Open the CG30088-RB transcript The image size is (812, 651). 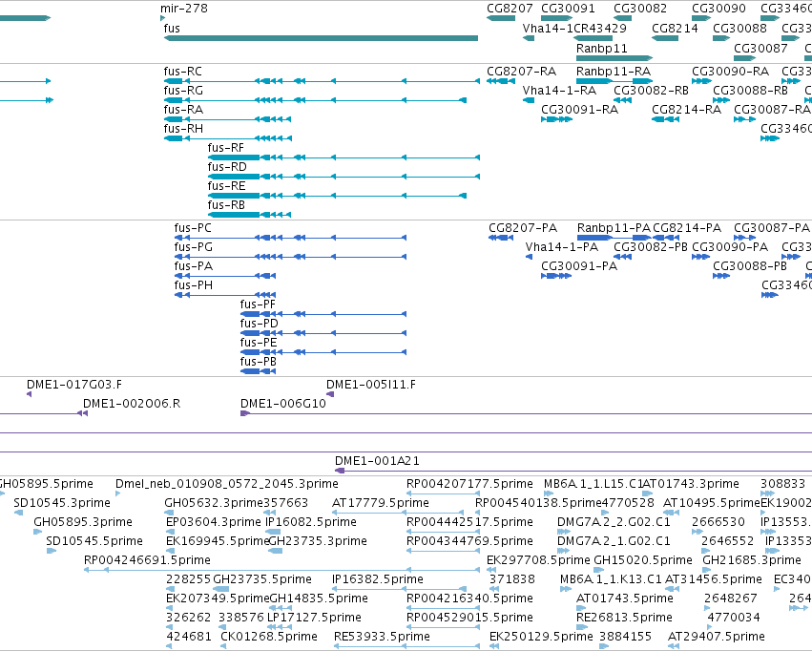click(x=721, y=100)
